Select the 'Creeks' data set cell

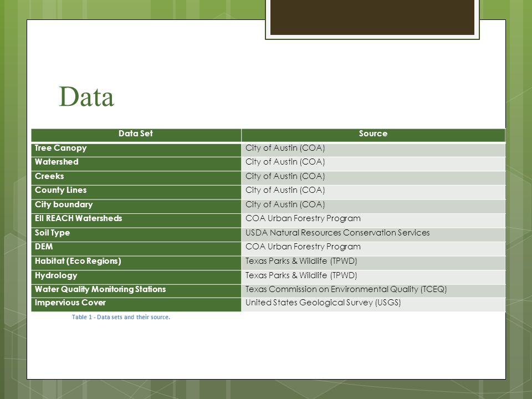[136, 178]
